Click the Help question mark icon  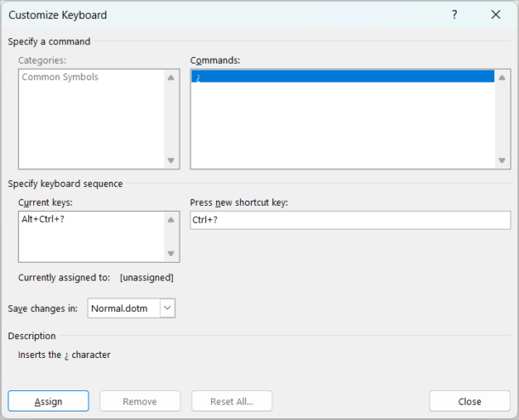click(454, 15)
